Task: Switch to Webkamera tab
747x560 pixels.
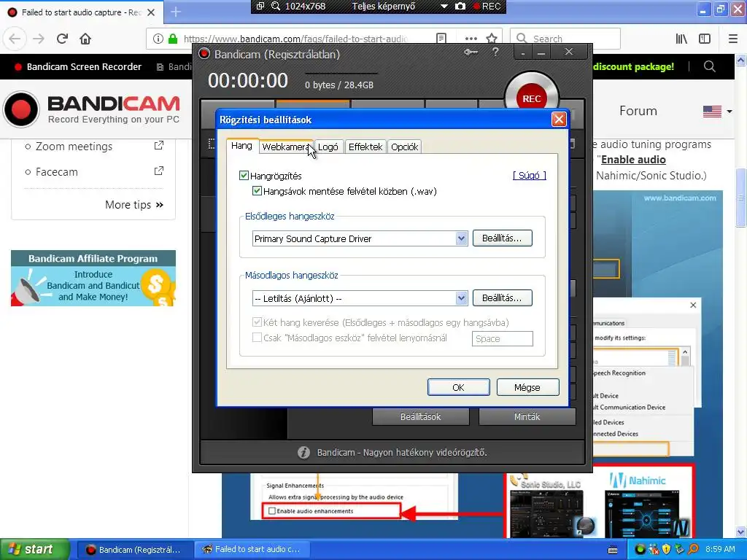Action: (x=285, y=147)
